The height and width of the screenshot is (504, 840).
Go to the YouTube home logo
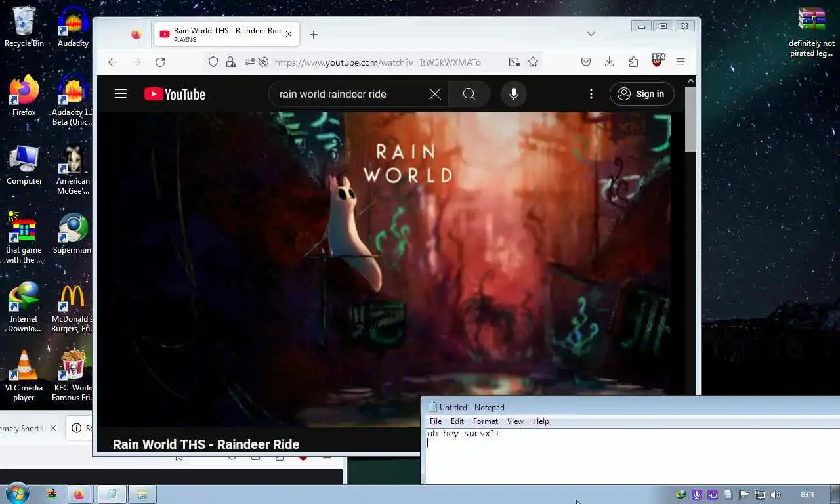point(175,94)
